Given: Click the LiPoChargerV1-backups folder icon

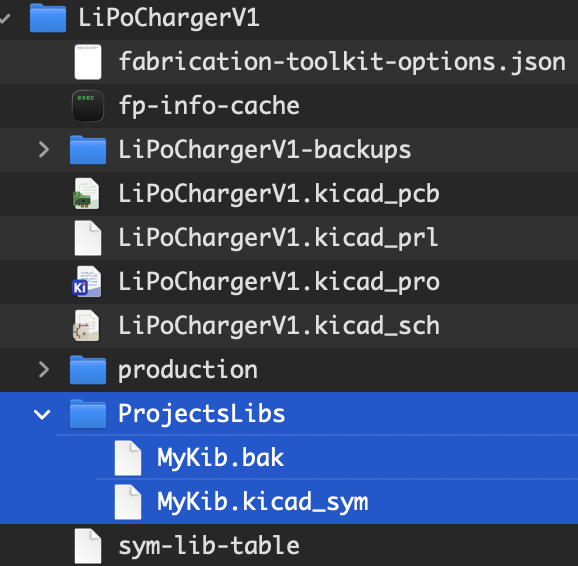Looking at the screenshot, I should (x=88, y=150).
